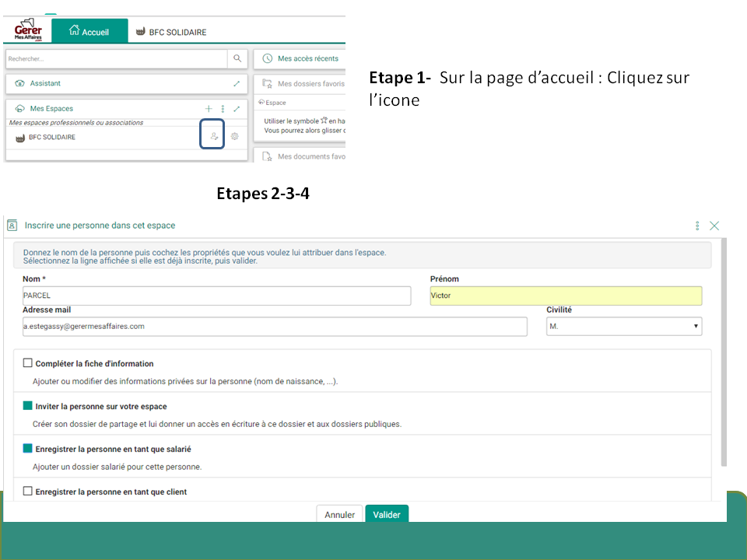Click the dialog vertical scrollbar
This screenshot has height=560, width=747.
(724, 352)
